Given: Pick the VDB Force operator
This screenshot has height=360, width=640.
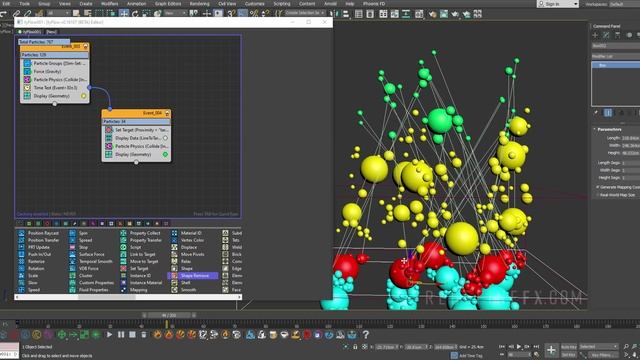Looking at the screenshot, I should [x=84, y=269].
